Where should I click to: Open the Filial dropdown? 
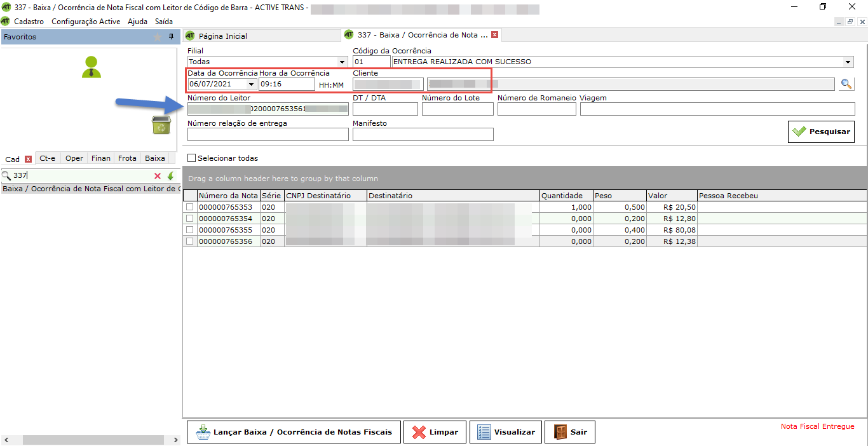click(342, 62)
